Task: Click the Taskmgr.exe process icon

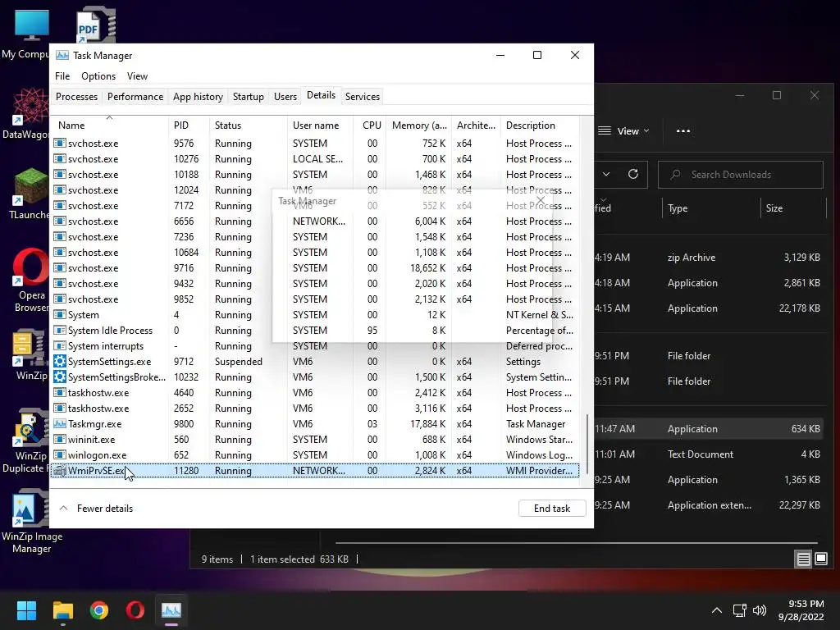Action: coord(59,424)
